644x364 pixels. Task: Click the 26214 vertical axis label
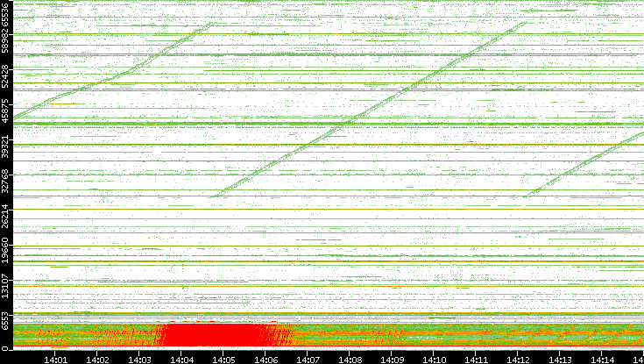point(6,215)
